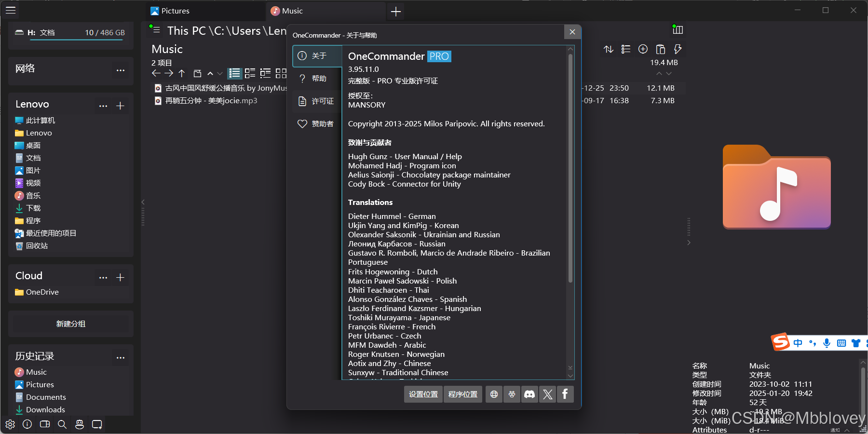868x434 pixels.
Task: Click the 新建分组 button
Action: pos(71,324)
